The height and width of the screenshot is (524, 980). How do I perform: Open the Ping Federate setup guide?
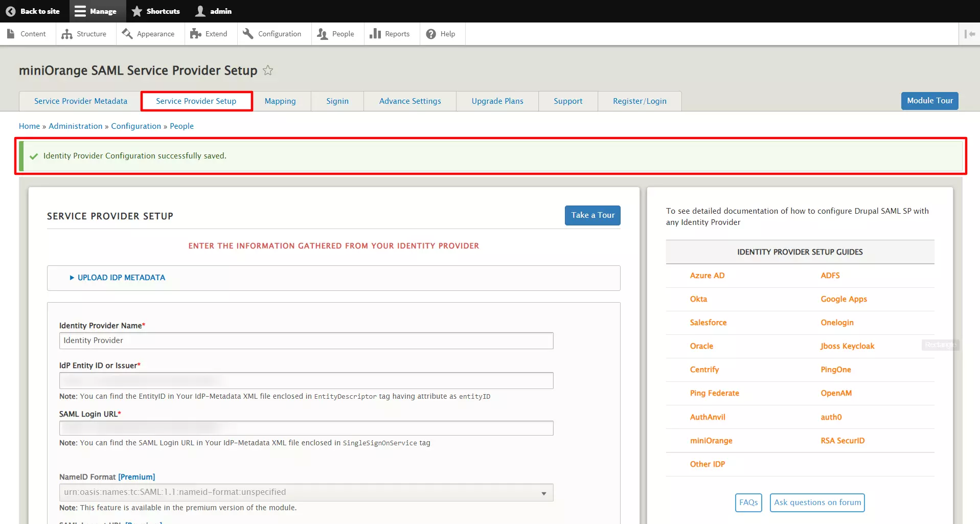point(714,393)
